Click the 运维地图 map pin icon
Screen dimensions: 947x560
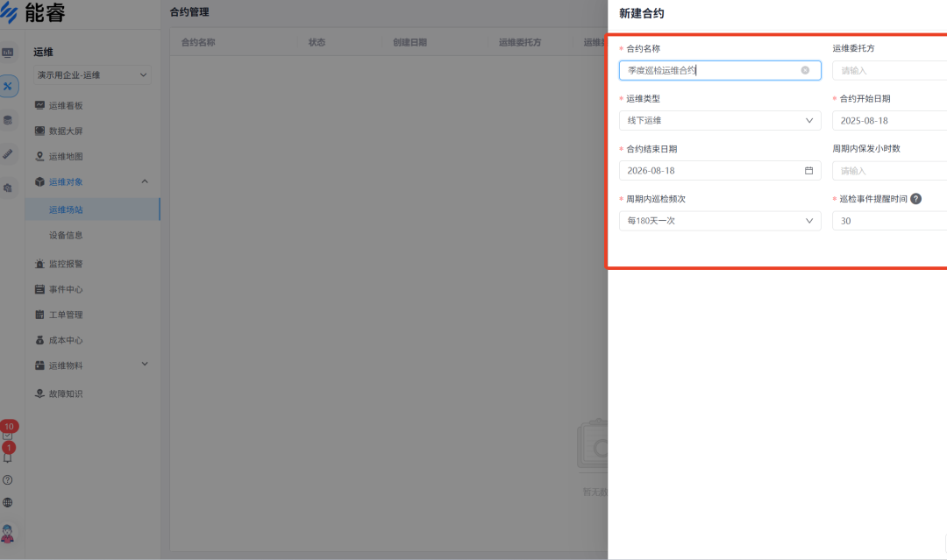tap(41, 157)
